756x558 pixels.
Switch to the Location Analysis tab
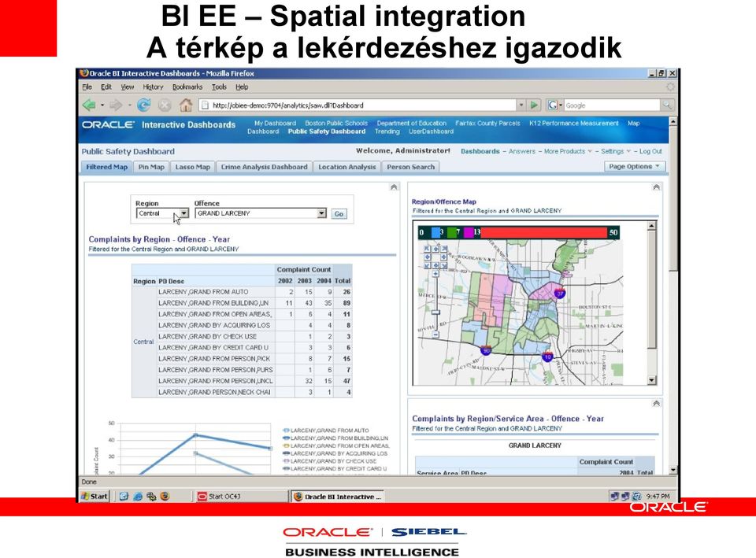click(x=346, y=167)
